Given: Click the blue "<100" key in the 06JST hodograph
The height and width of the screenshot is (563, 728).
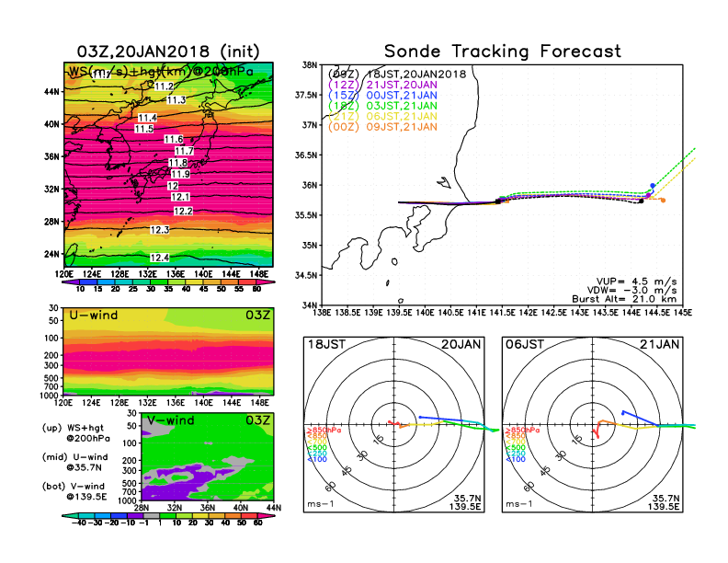Looking at the screenshot, I should tap(516, 459).
